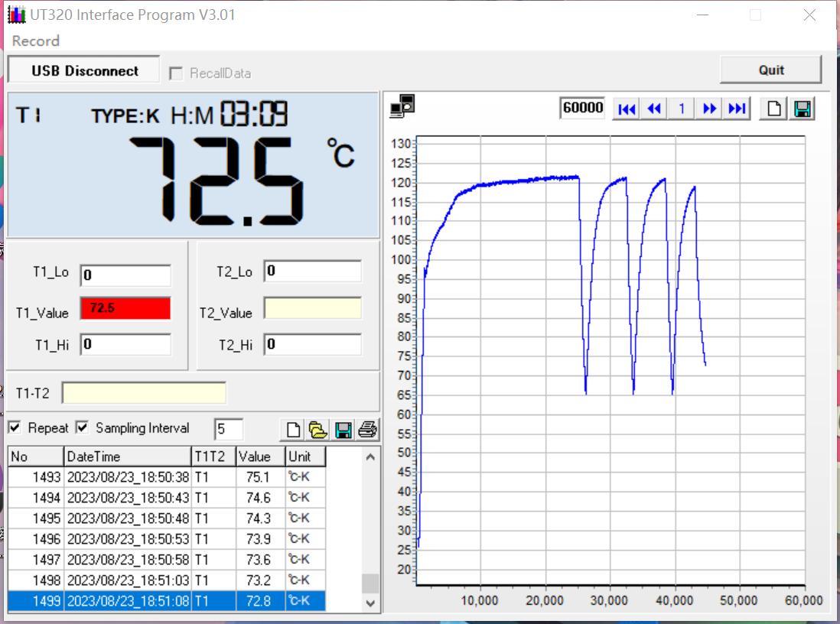Jump to the first chart page

[x=627, y=109]
